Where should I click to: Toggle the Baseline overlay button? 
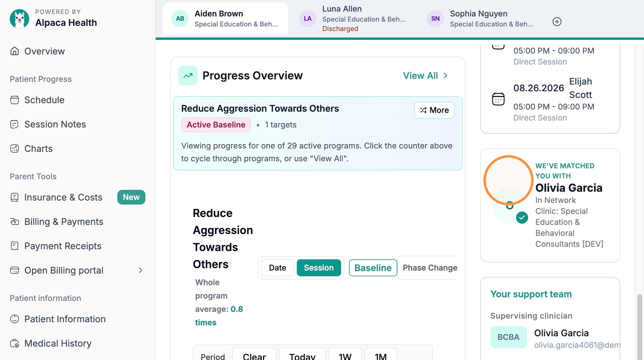tap(373, 268)
